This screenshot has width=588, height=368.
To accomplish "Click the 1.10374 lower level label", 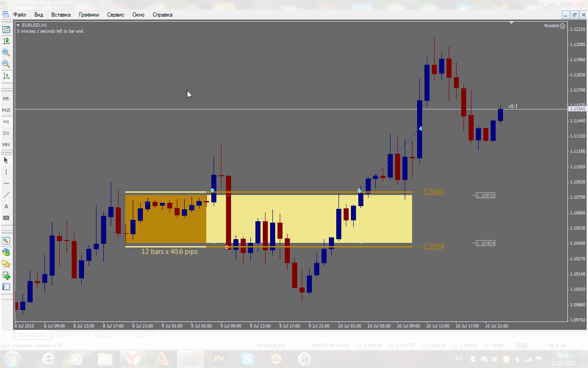I will 434,247.
